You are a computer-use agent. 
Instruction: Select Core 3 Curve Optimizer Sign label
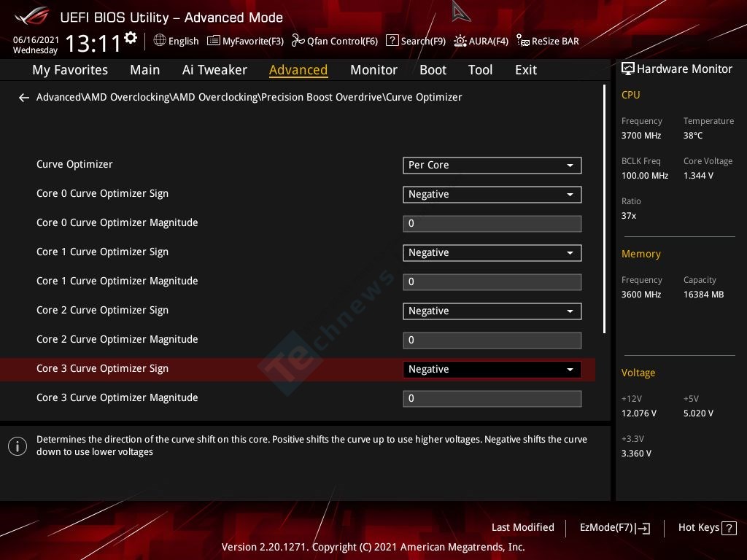click(x=102, y=368)
